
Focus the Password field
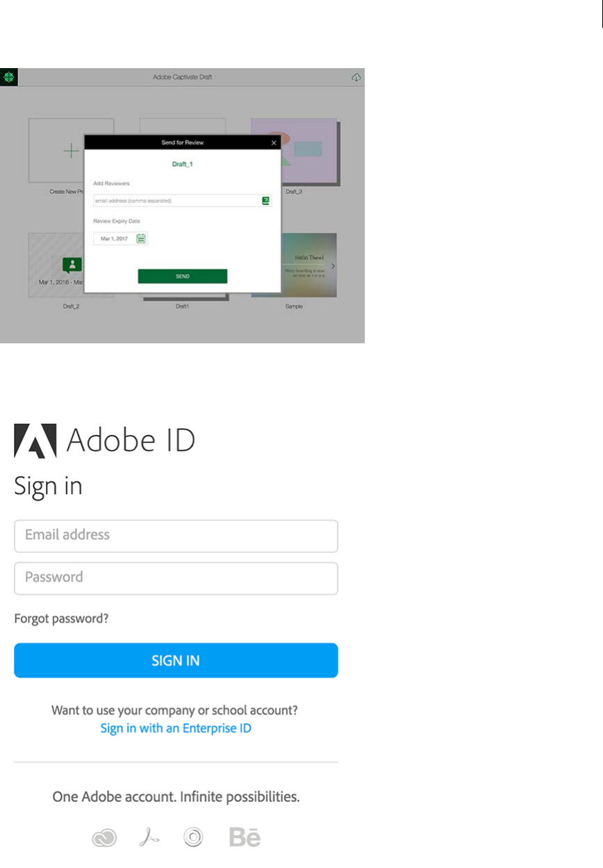pos(176,578)
